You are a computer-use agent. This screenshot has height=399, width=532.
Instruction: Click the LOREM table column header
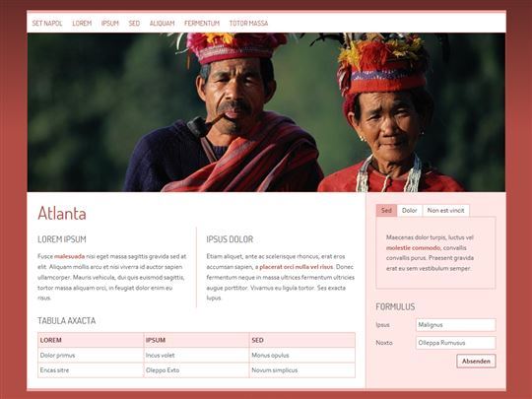(x=91, y=340)
